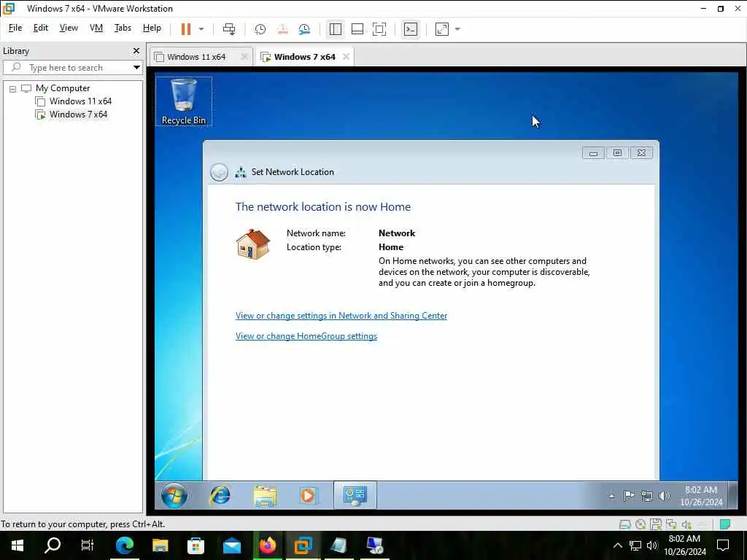Select Windows 7 x64 in the library tree
The width and height of the screenshot is (747, 560).
coord(78,114)
